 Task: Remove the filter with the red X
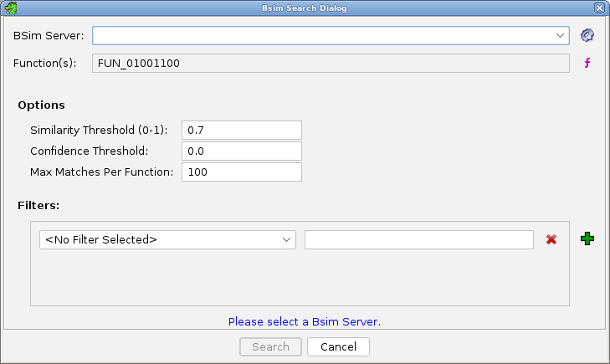pyautogui.click(x=551, y=239)
